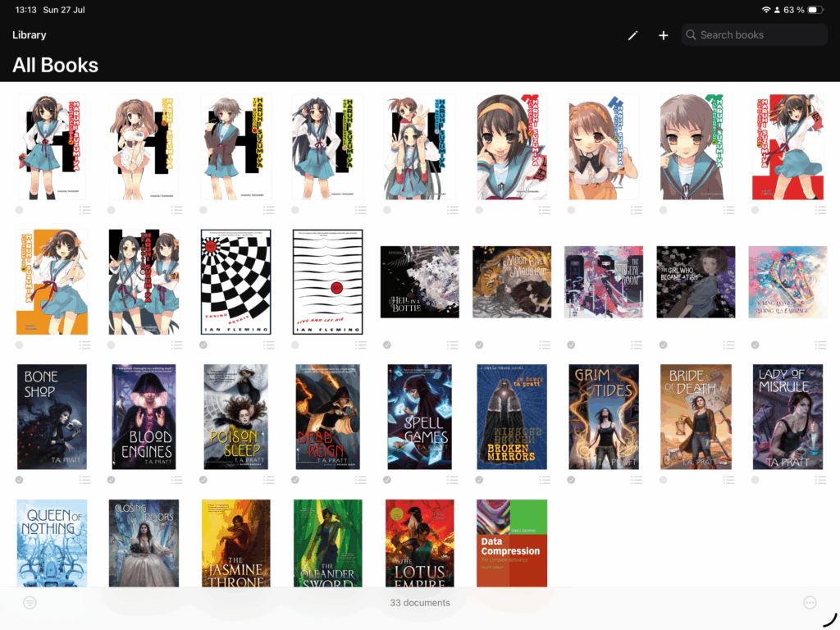Open list menu icon under Live and Let Die
This screenshot has height=630, width=840.
(x=361, y=345)
